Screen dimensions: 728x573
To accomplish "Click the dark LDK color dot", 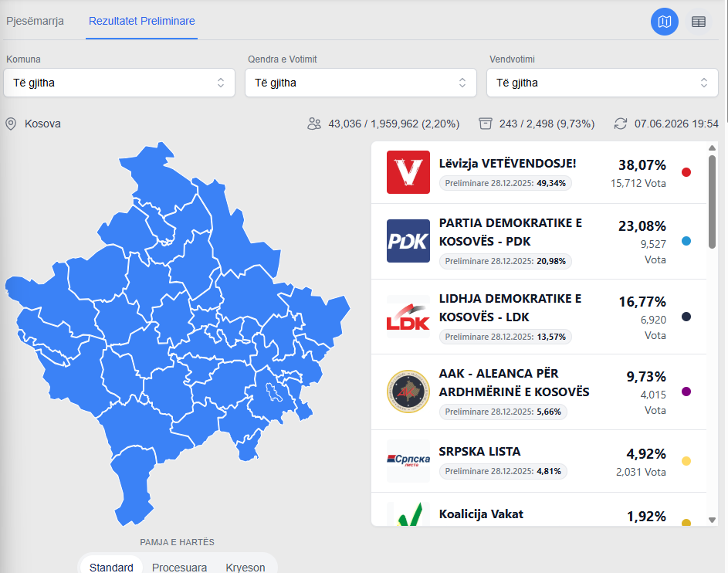I will [x=686, y=317].
